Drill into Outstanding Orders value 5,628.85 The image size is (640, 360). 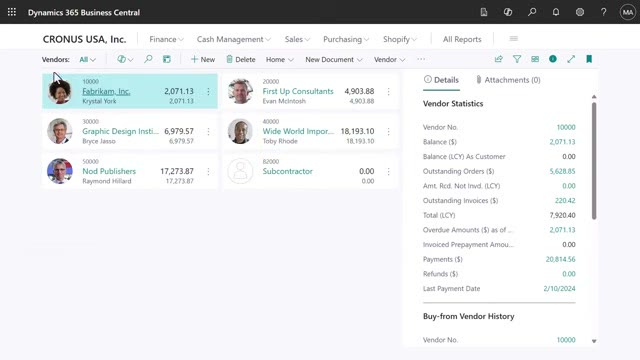click(x=562, y=171)
